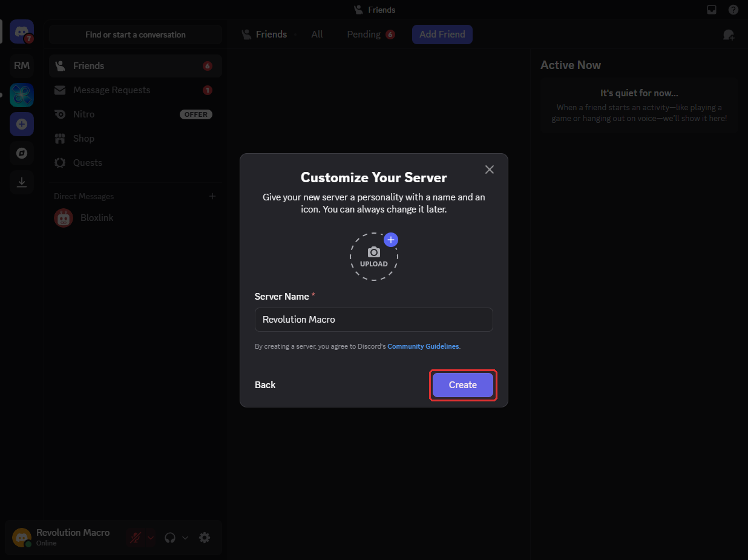
Task: Click the upload camera icon
Action: point(374,252)
